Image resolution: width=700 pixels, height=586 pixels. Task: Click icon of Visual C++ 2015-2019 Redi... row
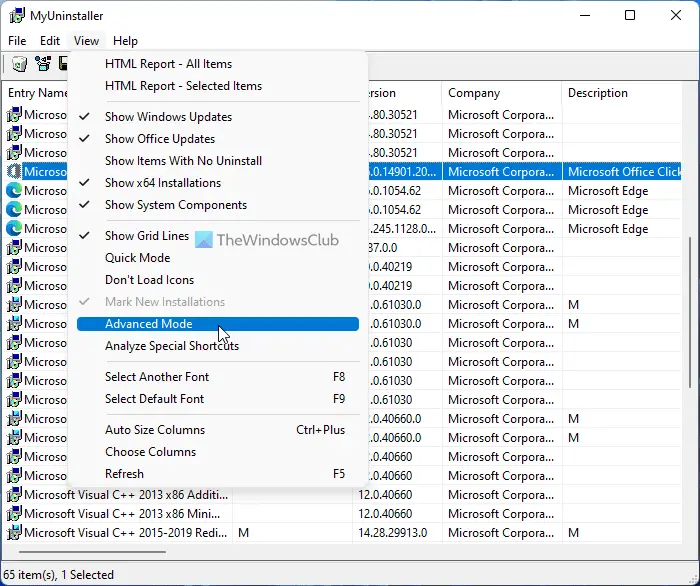tap(14, 532)
